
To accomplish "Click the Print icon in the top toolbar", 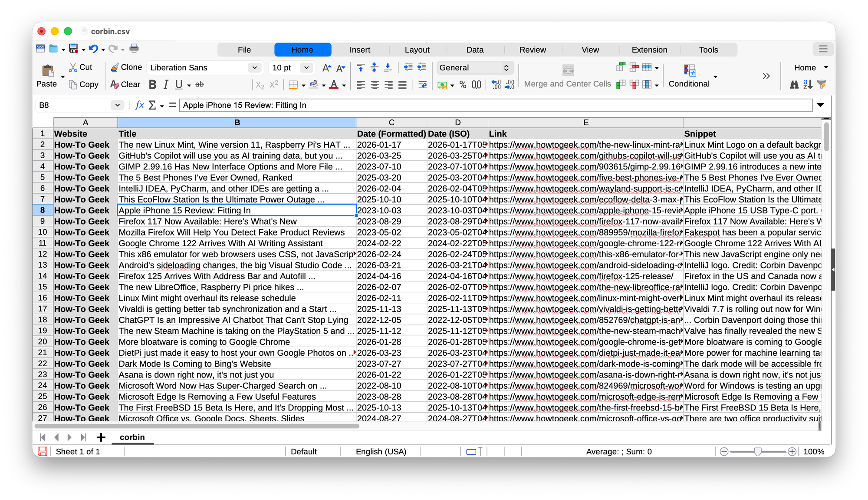I will 134,49.
